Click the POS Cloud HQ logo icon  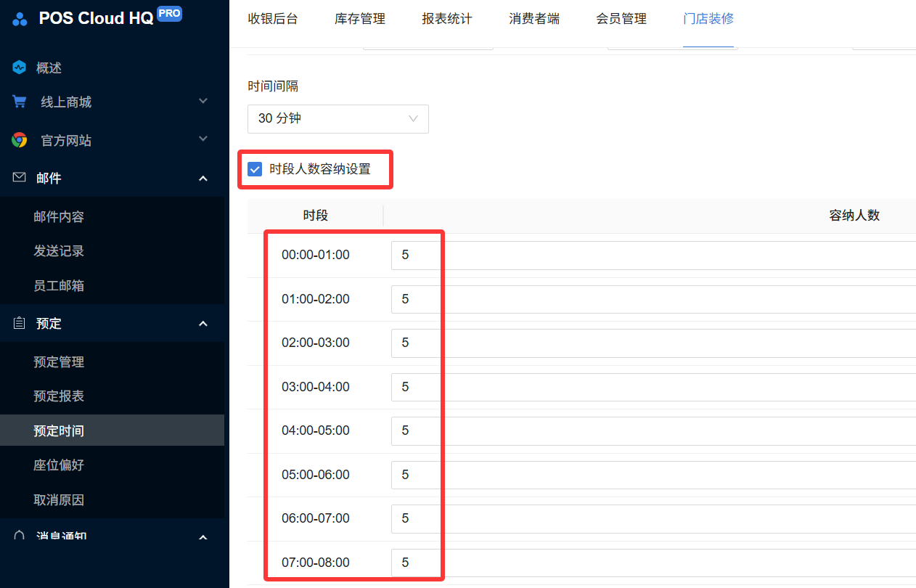20,19
